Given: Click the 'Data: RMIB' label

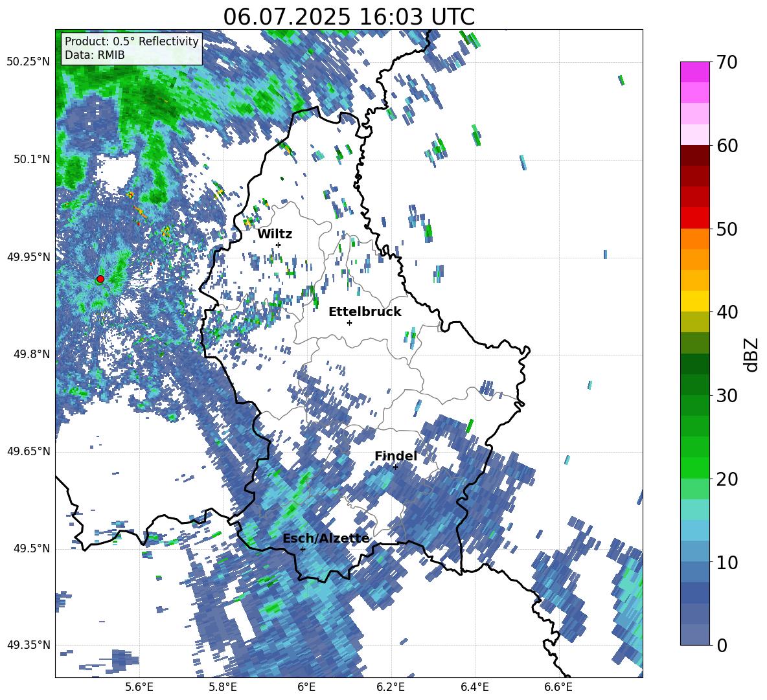Looking at the screenshot, I should pos(95,55).
